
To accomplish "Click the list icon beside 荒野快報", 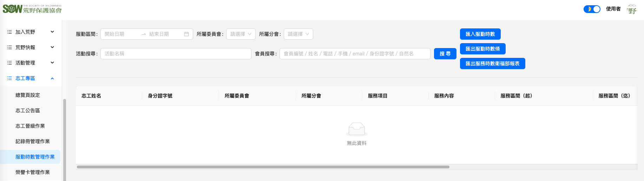I will tap(9, 47).
